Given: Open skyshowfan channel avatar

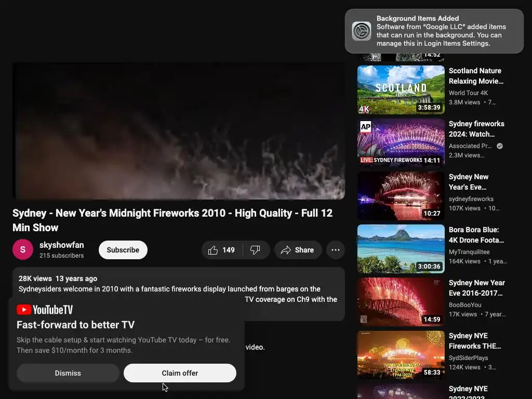Looking at the screenshot, I should coord(23,250).
